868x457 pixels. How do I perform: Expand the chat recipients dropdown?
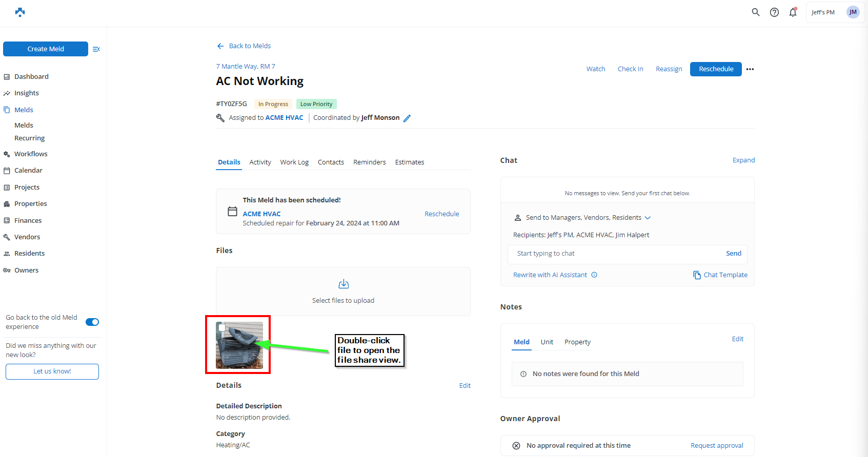click(648, 218)
